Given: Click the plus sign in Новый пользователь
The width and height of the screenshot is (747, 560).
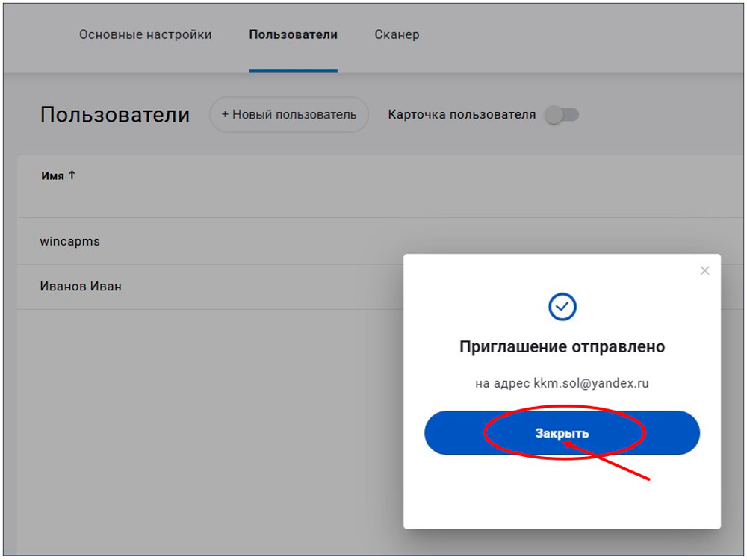Looking at the screenshot, I should point(225,115).
